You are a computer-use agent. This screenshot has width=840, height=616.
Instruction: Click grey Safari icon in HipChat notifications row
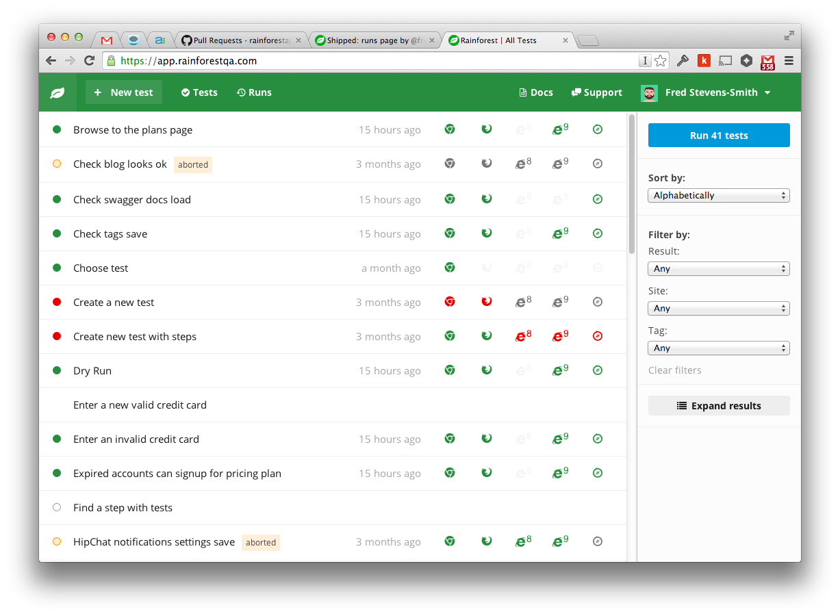[598, 541]
